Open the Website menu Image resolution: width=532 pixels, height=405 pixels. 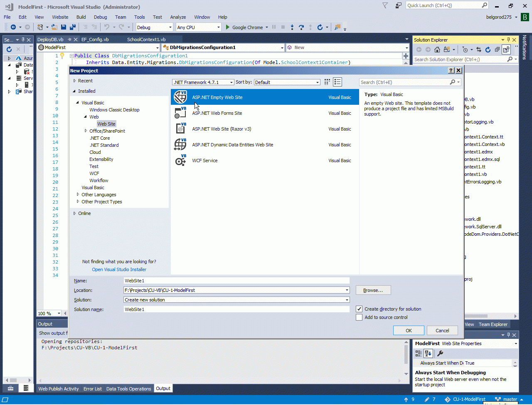pos(60,17)
